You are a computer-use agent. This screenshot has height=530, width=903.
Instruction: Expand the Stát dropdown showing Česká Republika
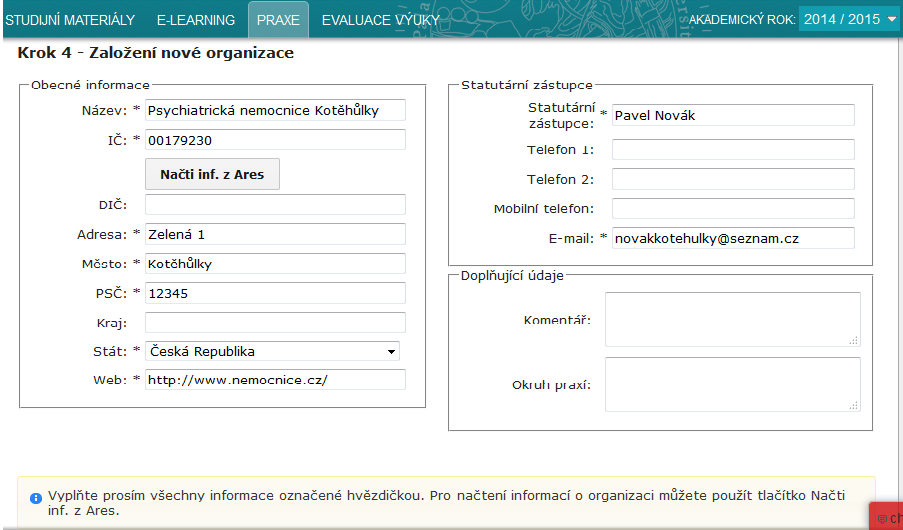click(x=272, y=351)
